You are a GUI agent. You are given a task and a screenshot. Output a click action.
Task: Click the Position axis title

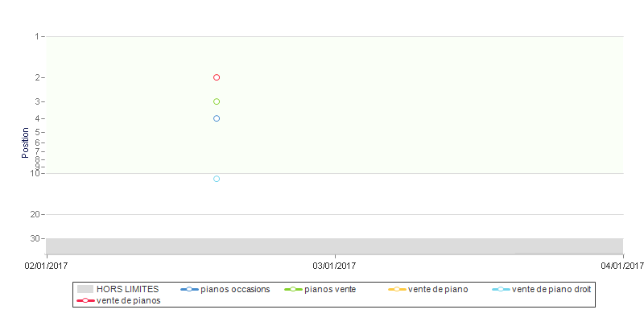(x=26, y=143)
